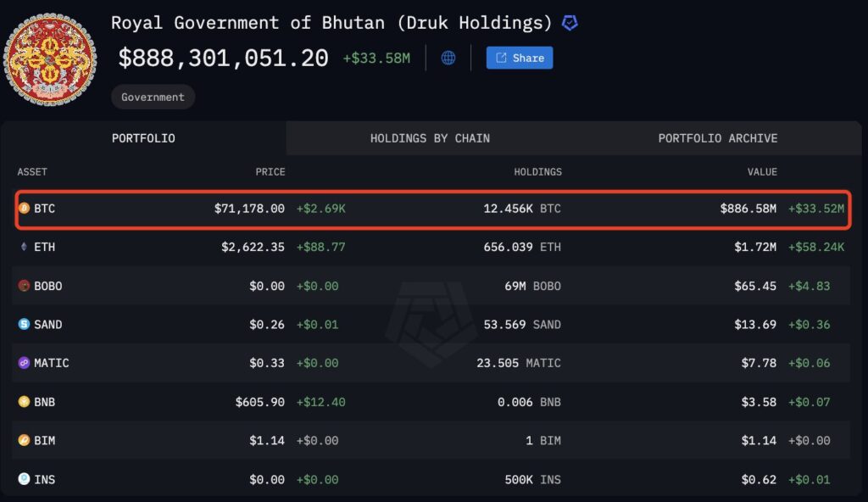Sort holdings by the VALUE column header
Viewport: 868px width, 502px height.
click(762, 171)
